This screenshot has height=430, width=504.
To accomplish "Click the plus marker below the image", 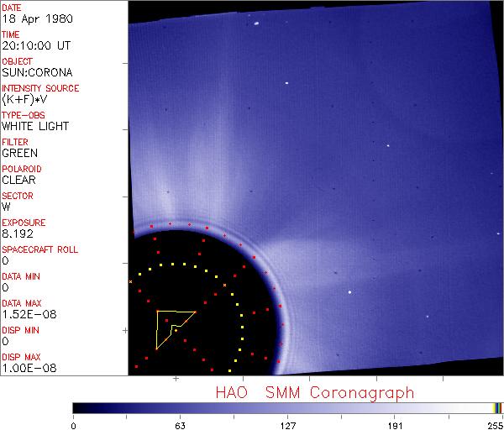I will coord(176,380).
